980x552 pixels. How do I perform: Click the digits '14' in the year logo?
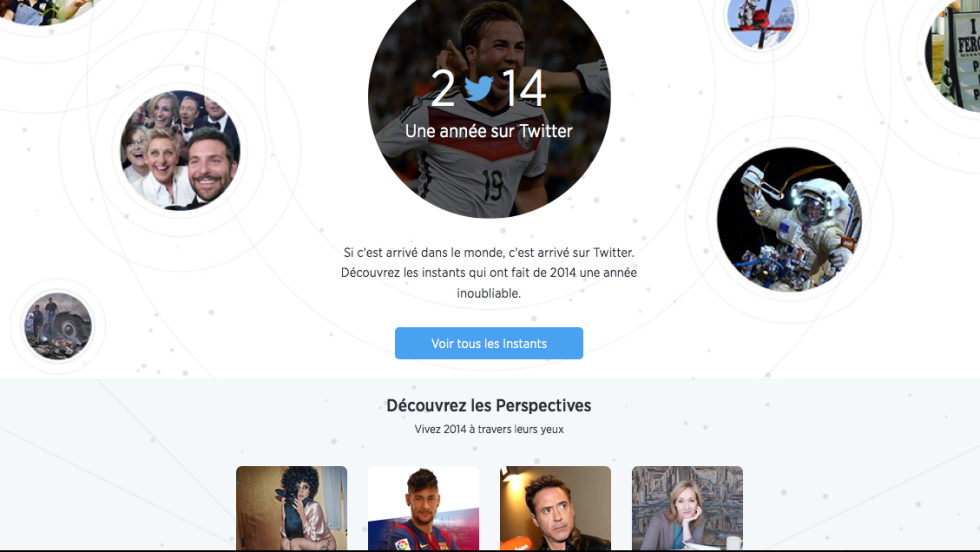coord(525,88)
